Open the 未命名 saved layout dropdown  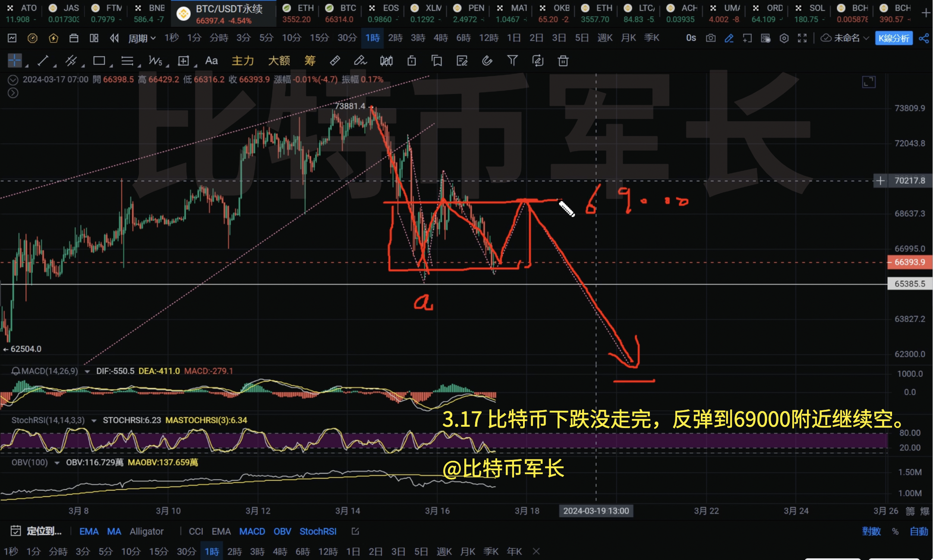pyautogui.click(x=845, y=38)
